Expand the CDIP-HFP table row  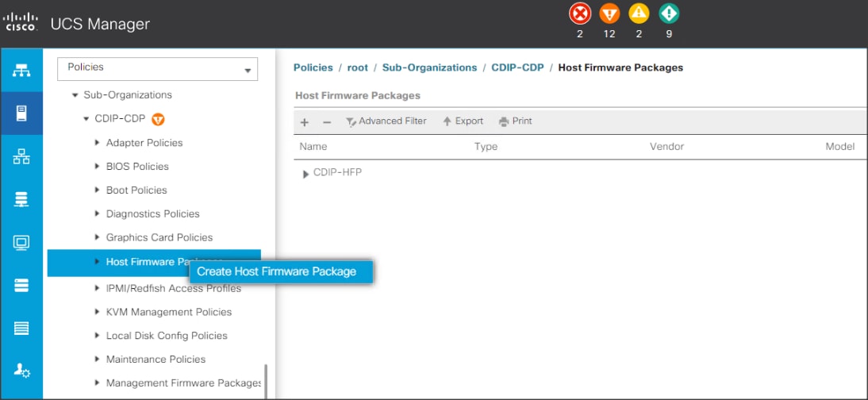tap(305, 175)
